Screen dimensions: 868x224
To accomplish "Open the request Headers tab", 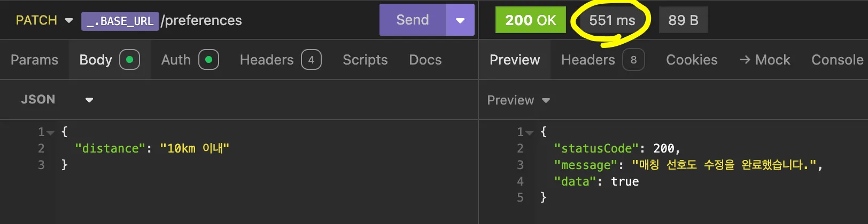I will coord(280,60).
